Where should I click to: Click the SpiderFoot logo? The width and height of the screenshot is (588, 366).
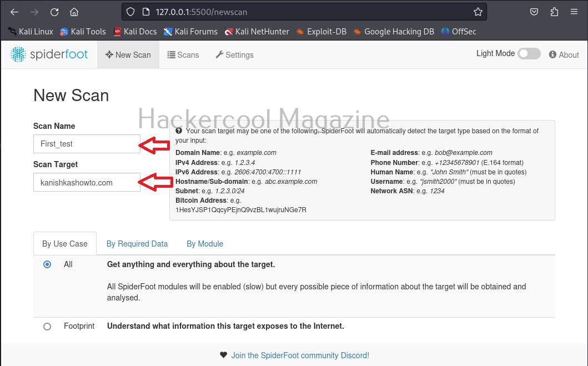tap(49, 54)
